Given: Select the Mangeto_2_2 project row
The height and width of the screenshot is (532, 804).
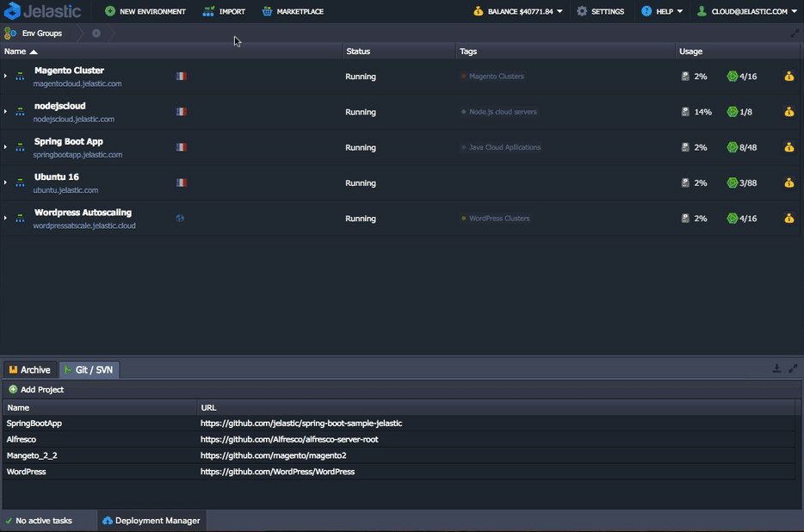Looking at the screenshot, I should tap(399, 455).
